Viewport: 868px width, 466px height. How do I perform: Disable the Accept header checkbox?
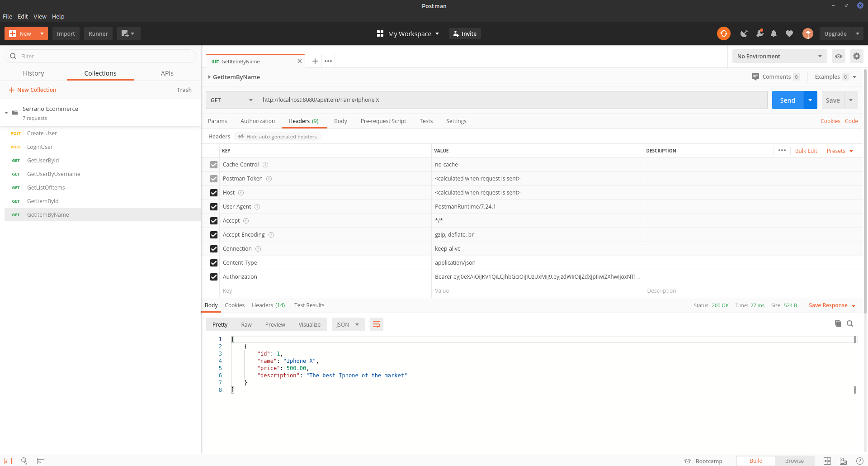pyautogui.click(x=214, y=221)
